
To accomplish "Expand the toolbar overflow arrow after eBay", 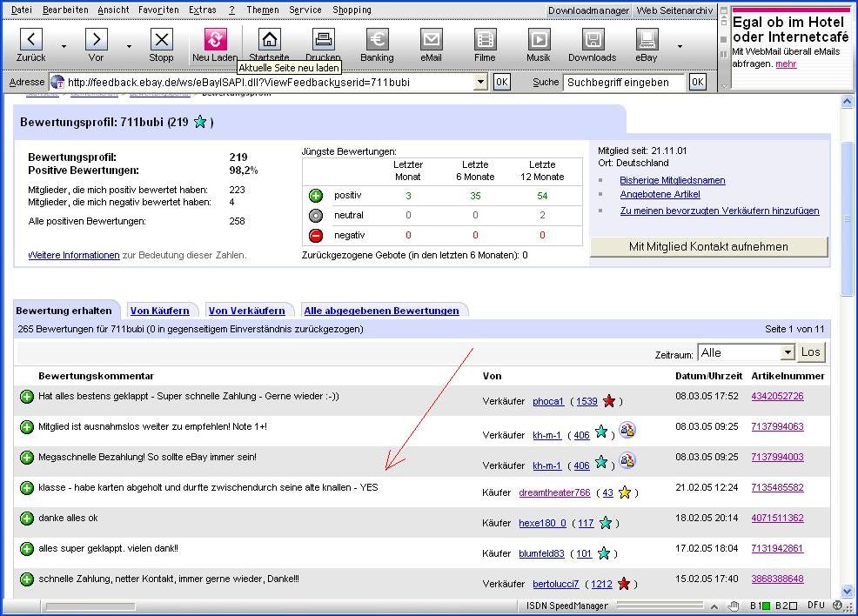I will (680, 46).
